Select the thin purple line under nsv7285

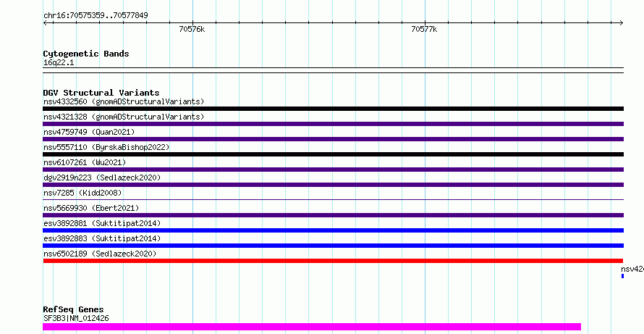click(333, 200)
